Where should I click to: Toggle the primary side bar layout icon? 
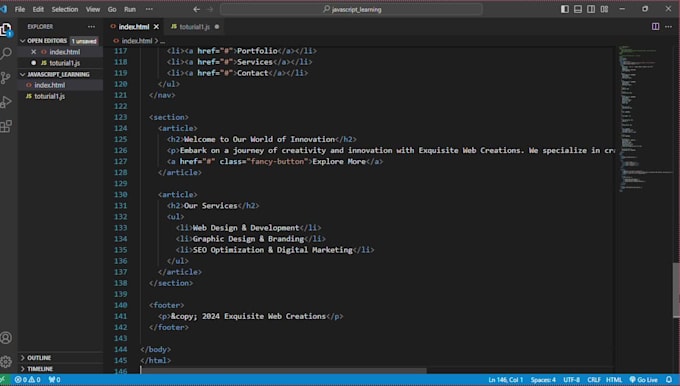(565, 9)
